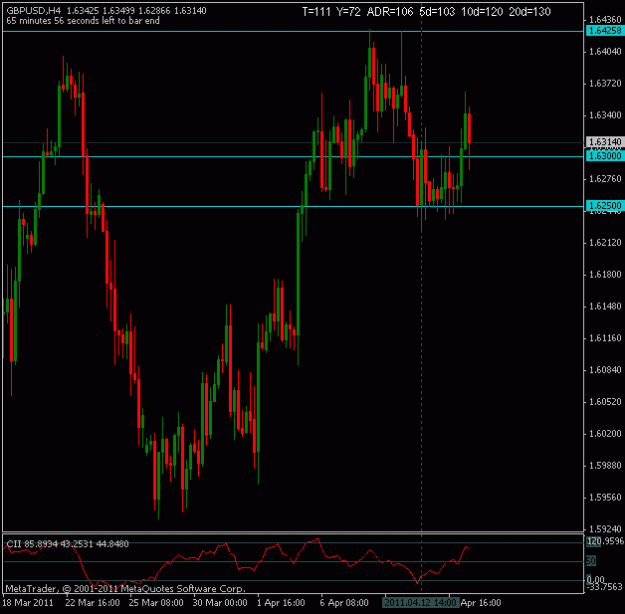Click the 1.61800 price scale value

605,274
